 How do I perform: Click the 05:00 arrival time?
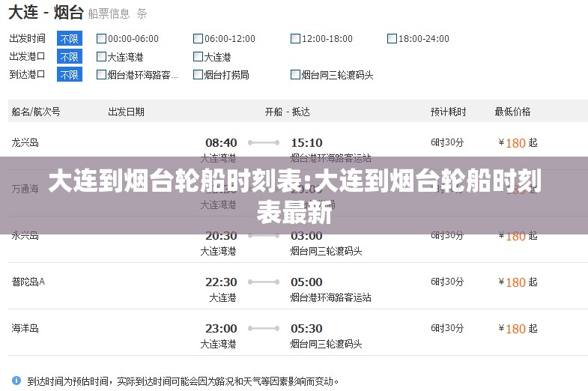click(307, 282)
